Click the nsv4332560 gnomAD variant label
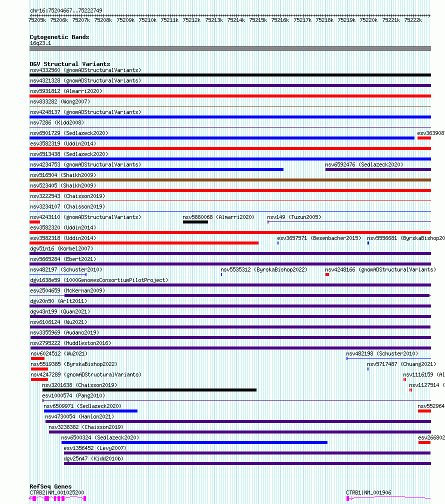445x504 pixels. click(85, 70)
